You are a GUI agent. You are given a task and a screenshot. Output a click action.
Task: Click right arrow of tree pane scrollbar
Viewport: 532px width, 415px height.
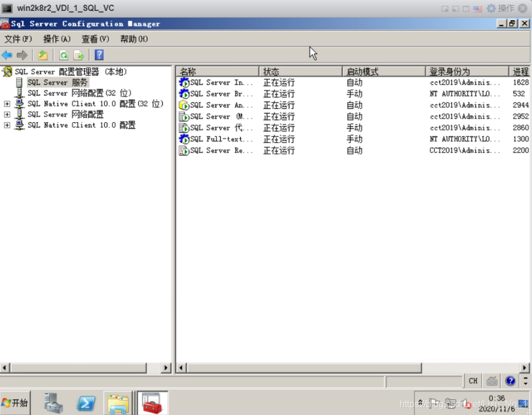pos(166,368)
